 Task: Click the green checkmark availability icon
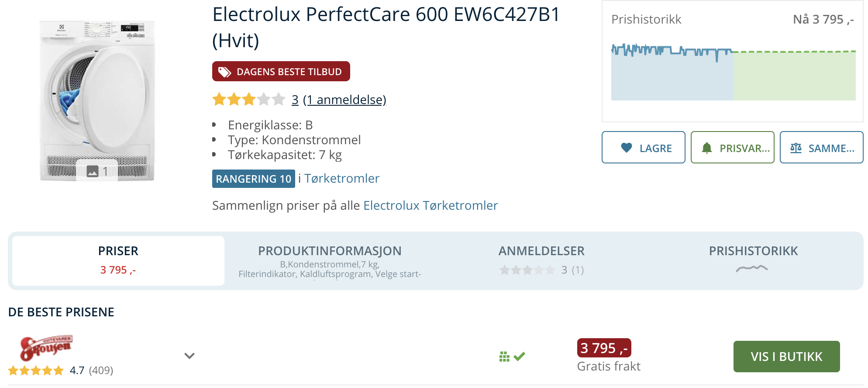pyautogui.click(x=519, y=357)
